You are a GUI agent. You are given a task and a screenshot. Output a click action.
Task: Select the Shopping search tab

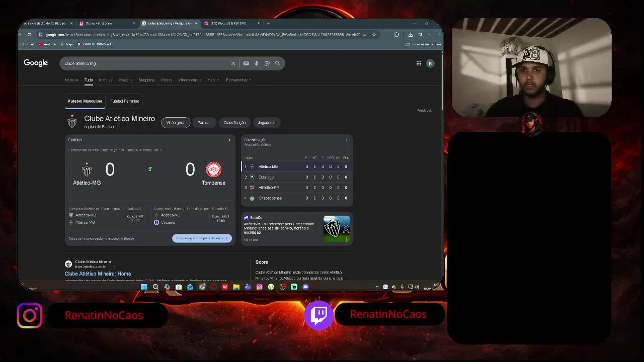tap(146, 80)
